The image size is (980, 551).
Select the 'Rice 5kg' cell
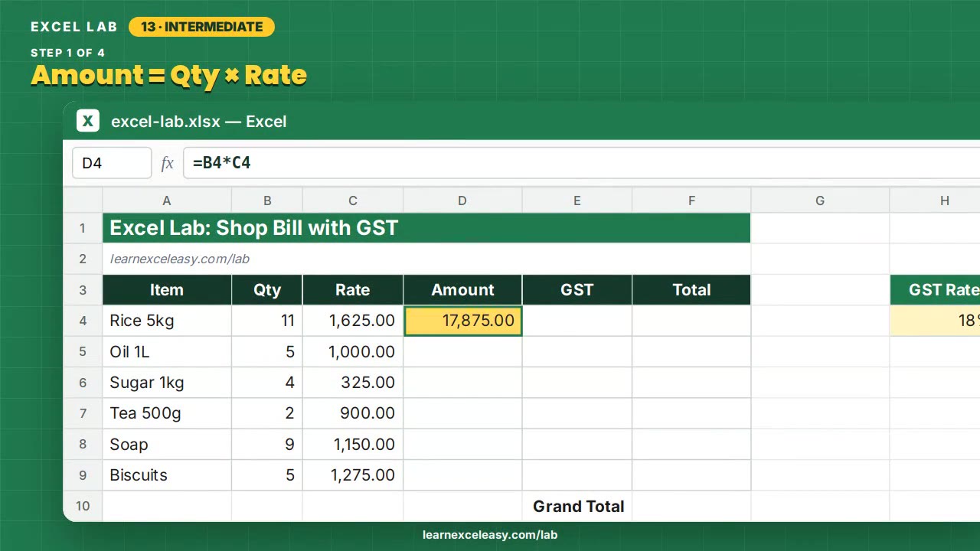pyautogui.click(x=167, y=321)
